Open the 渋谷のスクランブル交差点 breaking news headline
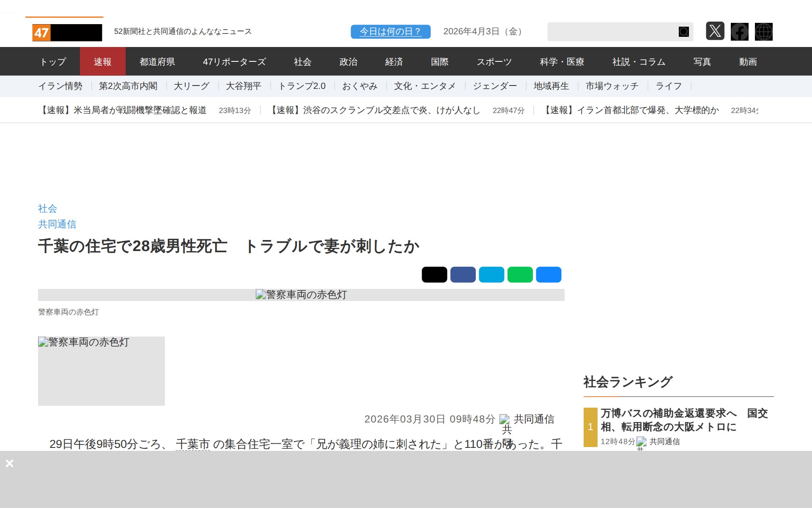Image resolution: width=812 pixels, height=508 pixels. click(375, 110)
